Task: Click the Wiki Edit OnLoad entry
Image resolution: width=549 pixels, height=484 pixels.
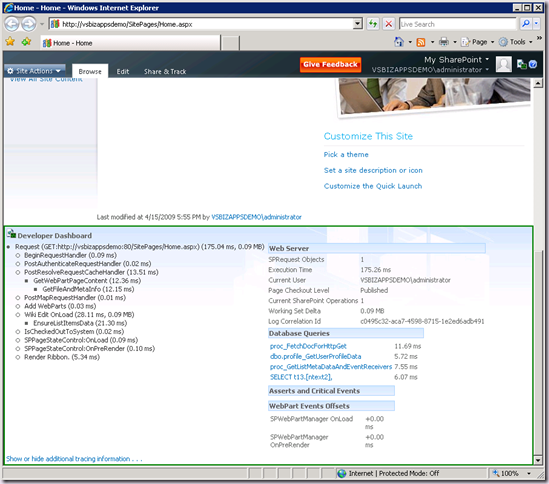Action: coord(79,314)
